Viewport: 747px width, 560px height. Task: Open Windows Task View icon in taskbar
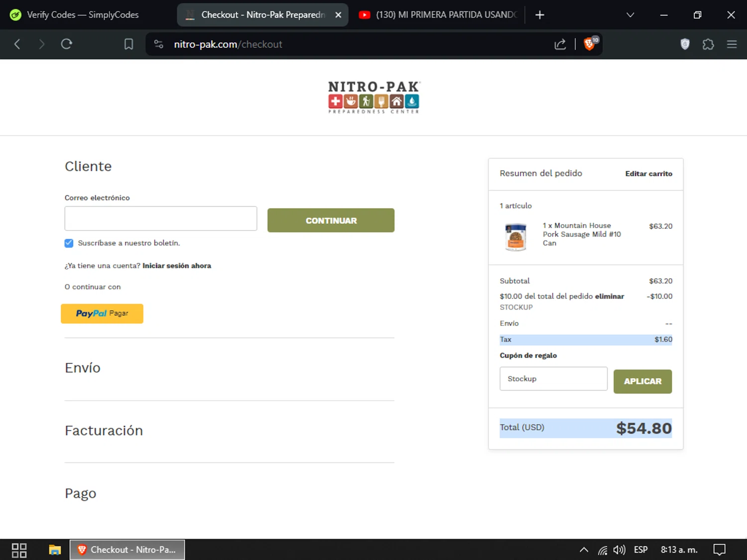(x=19, y=550)
